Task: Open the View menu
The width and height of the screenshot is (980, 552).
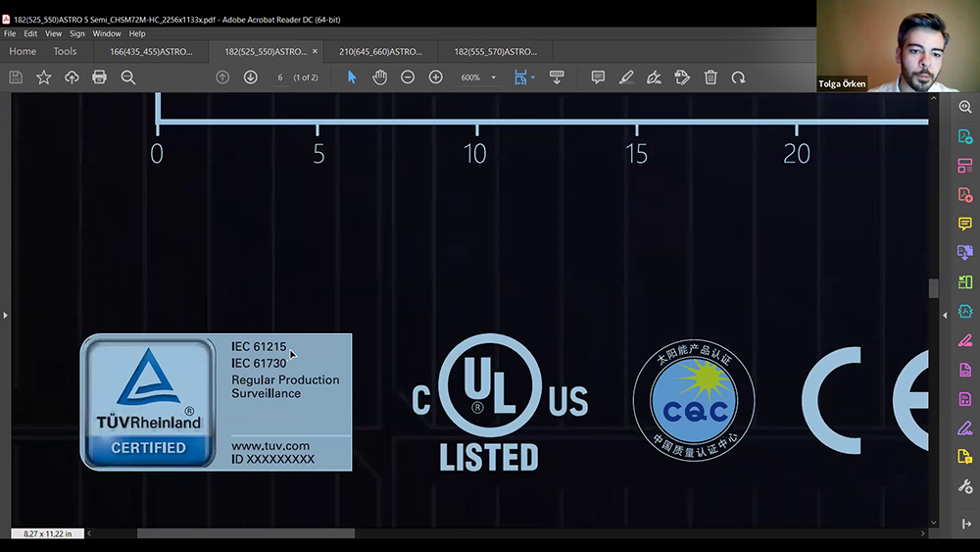Action: click(x=53, y=33)
